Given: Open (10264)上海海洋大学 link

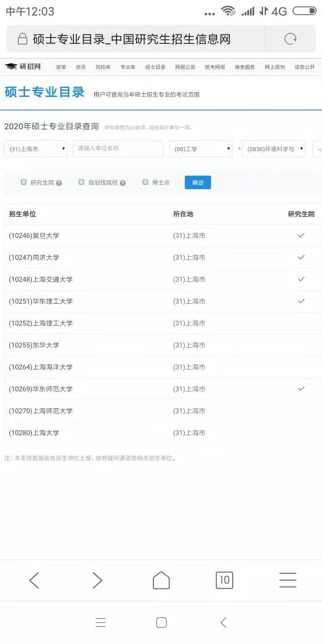Looking at the screenshot, I should tap(41, 367).
